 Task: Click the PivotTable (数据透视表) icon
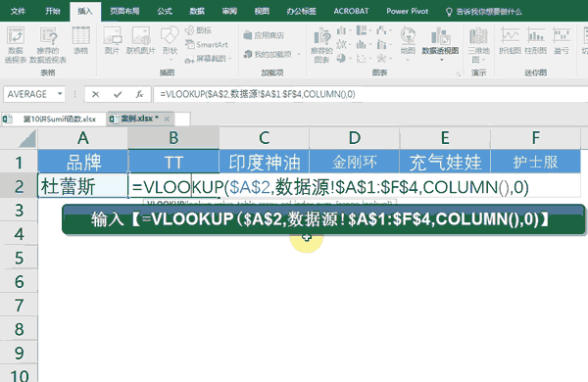point(16,44)
